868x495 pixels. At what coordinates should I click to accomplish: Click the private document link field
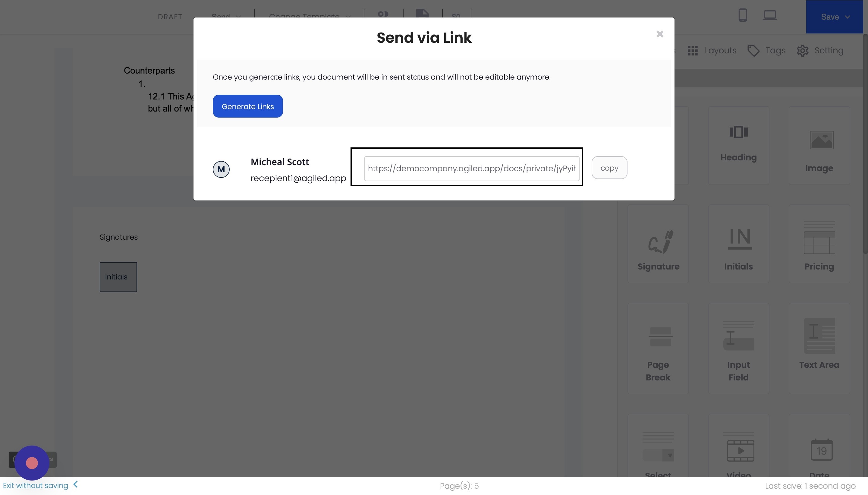click(x=472, y=169)
